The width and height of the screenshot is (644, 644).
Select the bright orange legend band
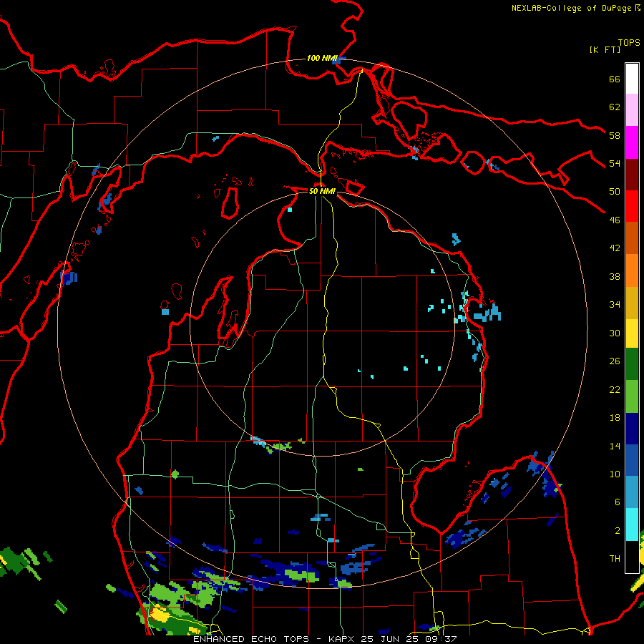pyautogui.click(x=632, y=270)
